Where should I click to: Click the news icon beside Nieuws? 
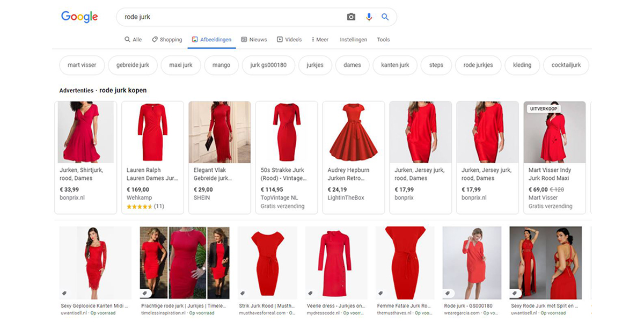point(243,39)
